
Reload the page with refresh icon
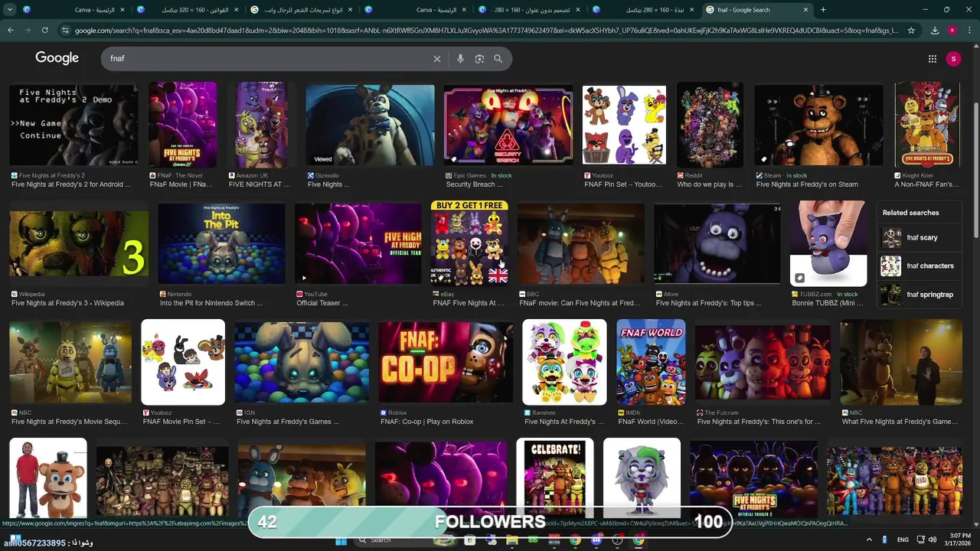point(45,31)
